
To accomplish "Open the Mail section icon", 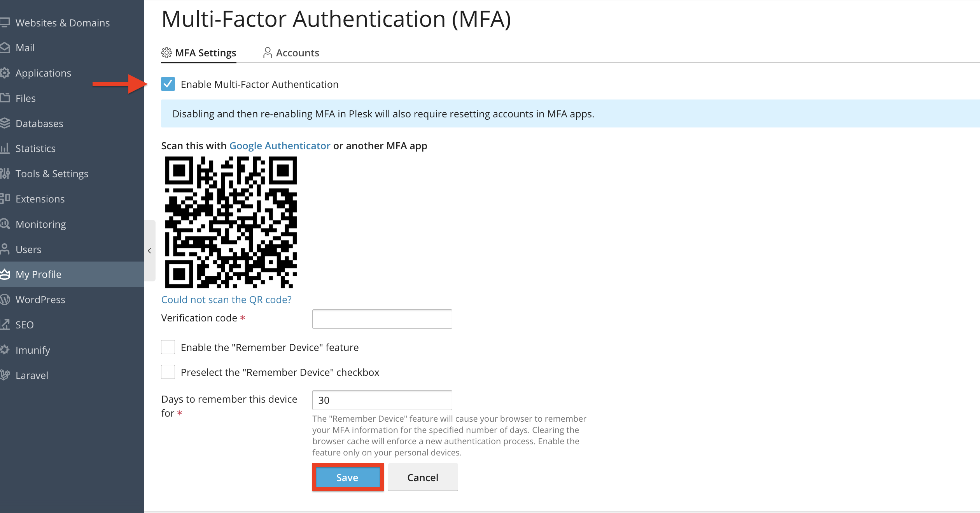I will coord(5,47).
